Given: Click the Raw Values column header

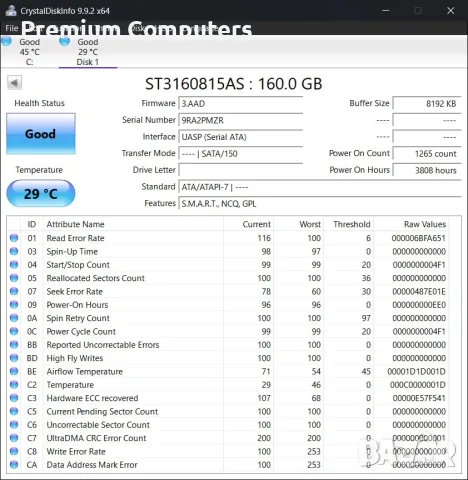Looking at the screenshot, I should [425, 224].
